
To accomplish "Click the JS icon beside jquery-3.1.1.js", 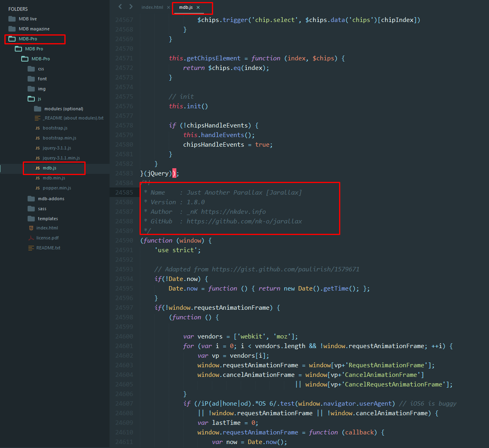I will [x=38, y=148].
